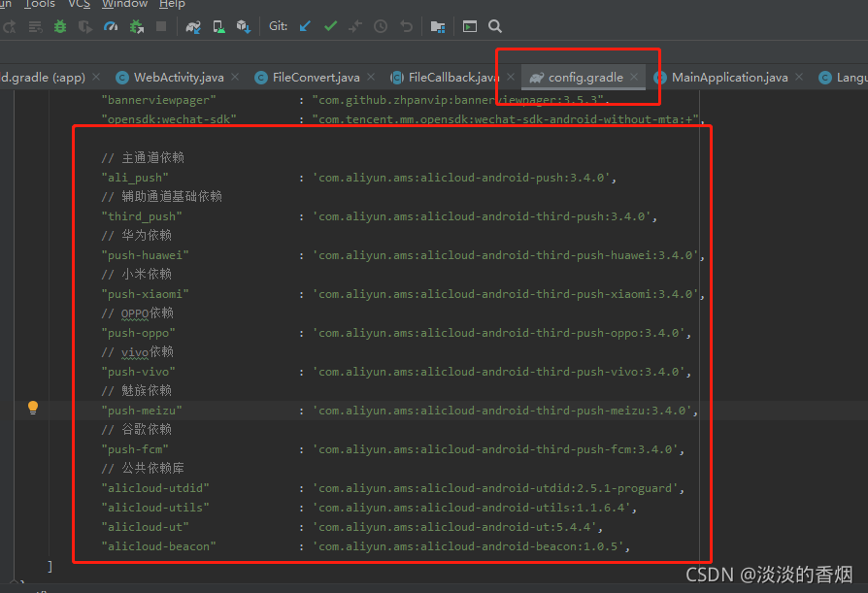Viewport: 868px width, 593px height.
Task: Click the alicloud-android-push:3.4.0 dependency string
Action: click(462, 178)
